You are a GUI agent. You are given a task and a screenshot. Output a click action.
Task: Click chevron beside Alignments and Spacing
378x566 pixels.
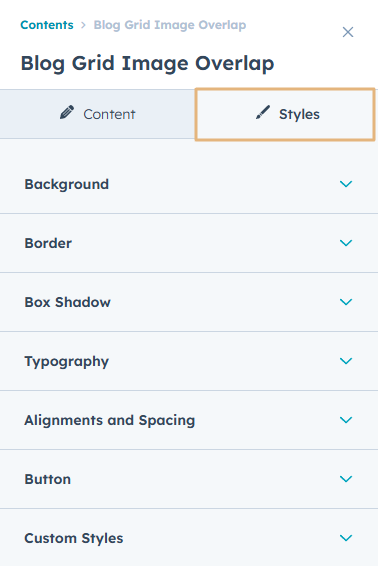tap(346, 420)
